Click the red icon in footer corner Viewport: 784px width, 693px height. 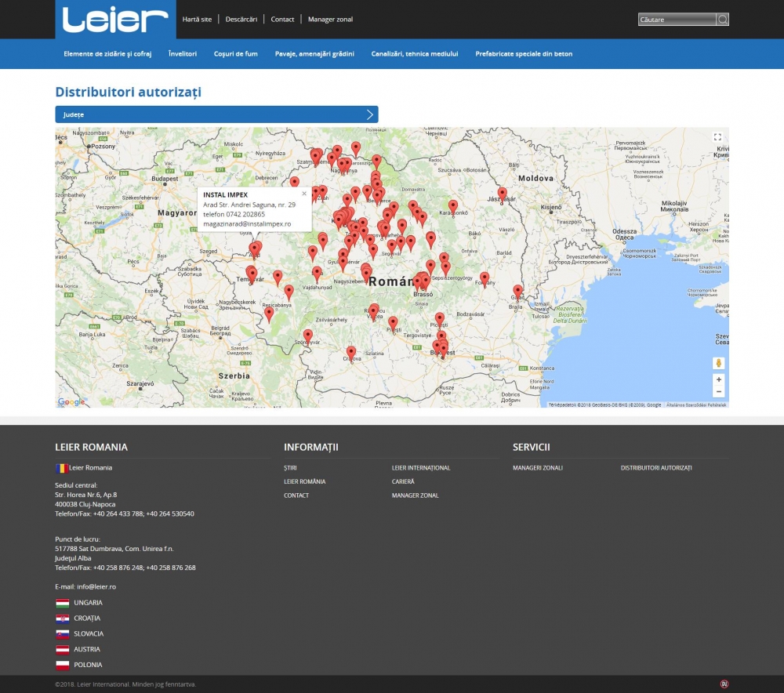(x=724, y=684)
